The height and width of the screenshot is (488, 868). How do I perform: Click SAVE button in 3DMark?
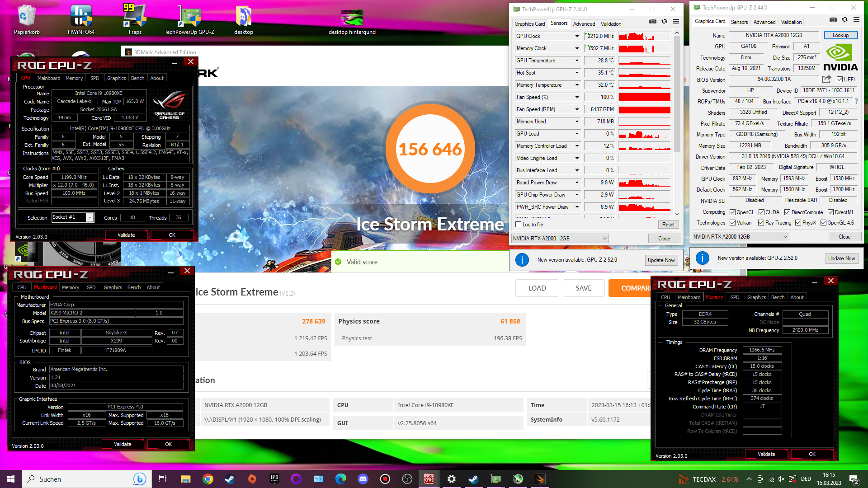coord(584,288)
